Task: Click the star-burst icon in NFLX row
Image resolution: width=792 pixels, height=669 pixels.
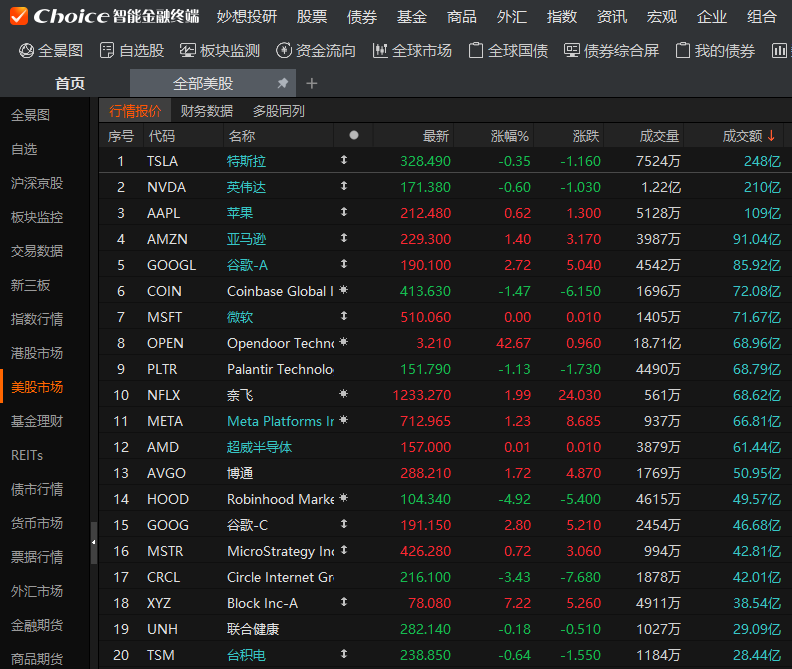Action: tap(343, 394)
